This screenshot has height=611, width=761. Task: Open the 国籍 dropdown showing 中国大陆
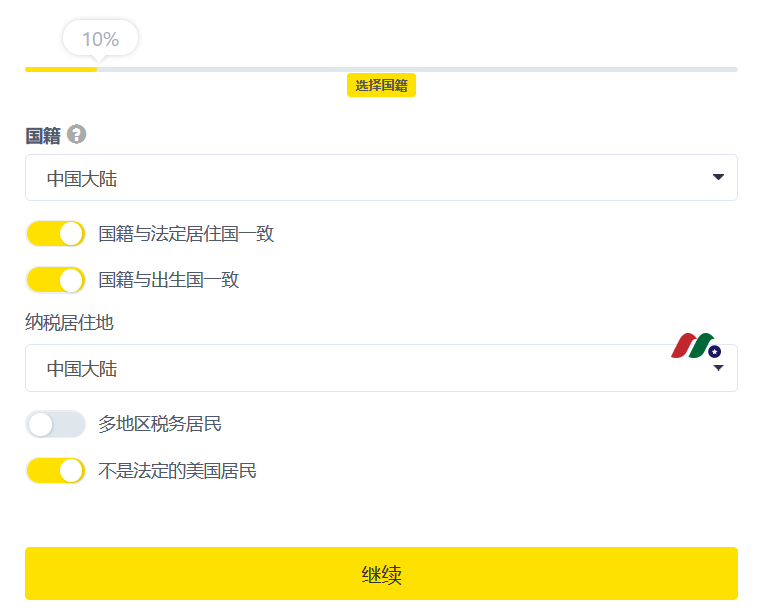point(381,178)
